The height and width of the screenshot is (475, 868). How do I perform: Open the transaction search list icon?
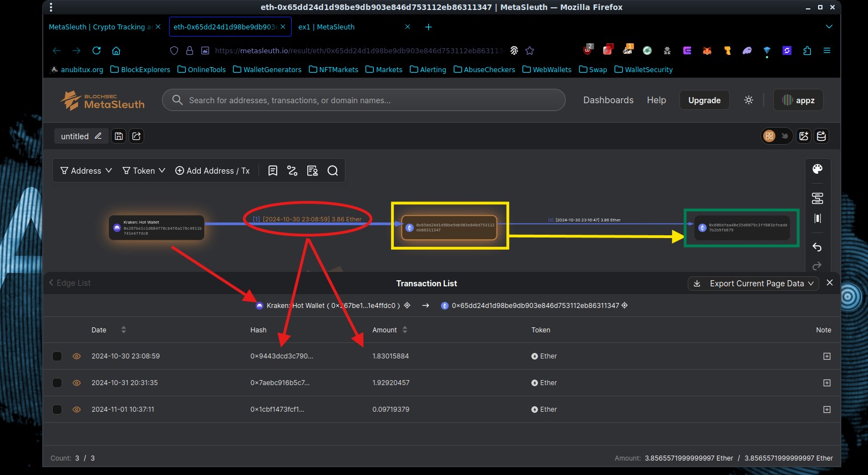click(x=312, y=170)
